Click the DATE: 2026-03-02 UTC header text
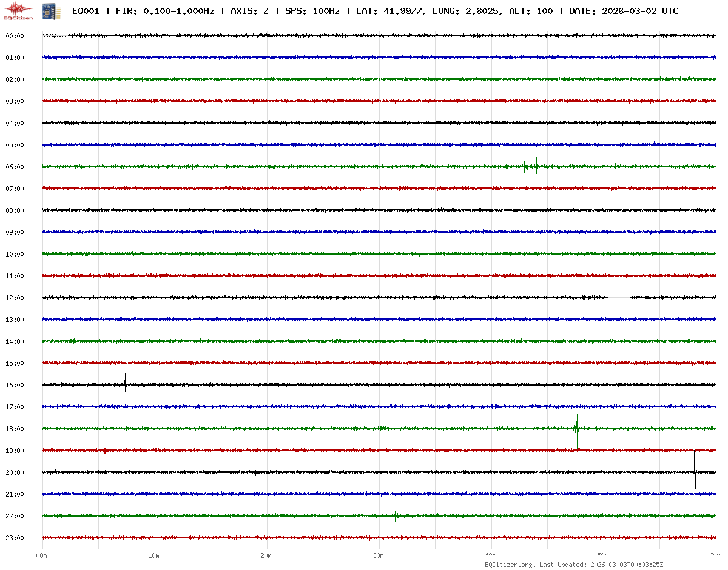This screenshot has width=728, height=570. pos(624,11)
